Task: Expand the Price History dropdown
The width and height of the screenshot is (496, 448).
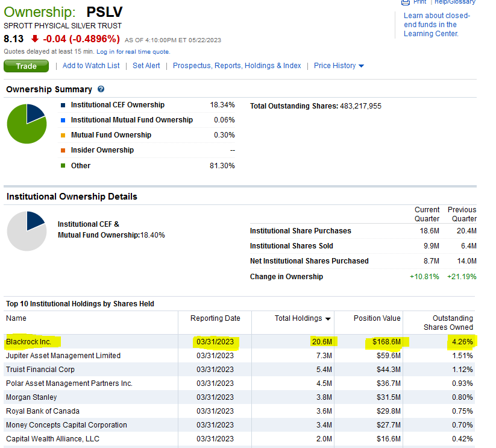Action: pos(339,66)
